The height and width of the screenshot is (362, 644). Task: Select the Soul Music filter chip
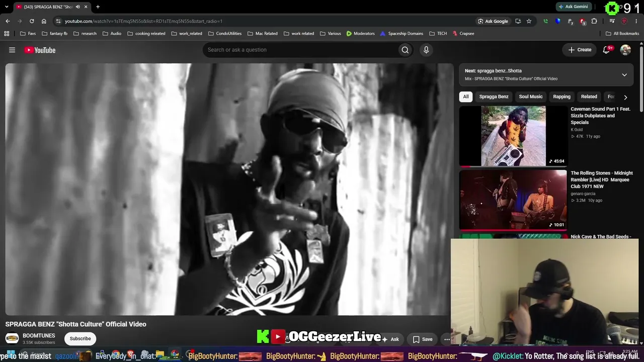click(x=531, y=97)
